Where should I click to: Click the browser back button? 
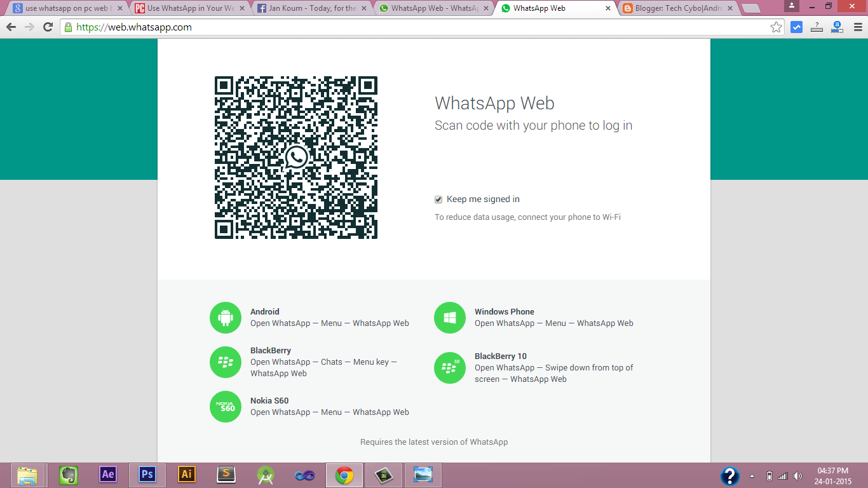10,27
